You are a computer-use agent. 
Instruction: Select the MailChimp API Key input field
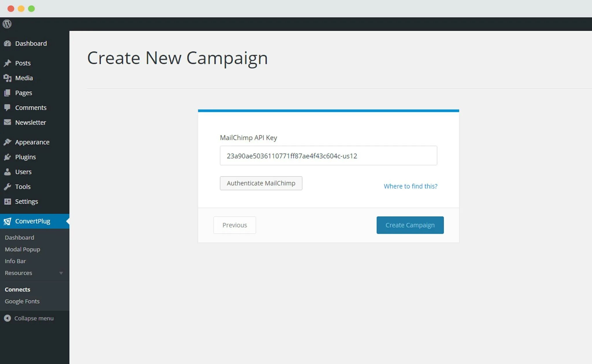[329, 156]
